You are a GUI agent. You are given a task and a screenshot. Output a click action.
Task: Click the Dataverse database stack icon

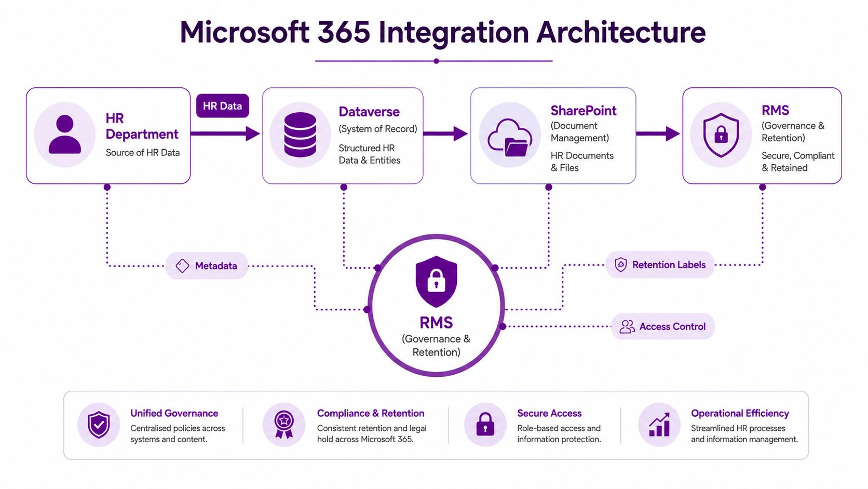pyautogui.click(x=300, y=135)
